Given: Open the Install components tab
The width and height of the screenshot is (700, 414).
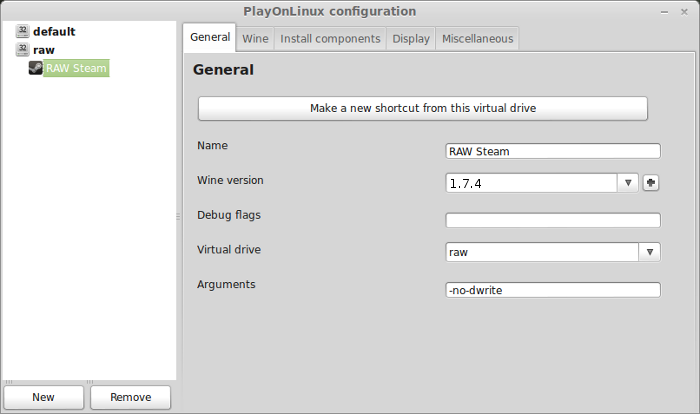Looking at the screenshot, I should (330, 39).
